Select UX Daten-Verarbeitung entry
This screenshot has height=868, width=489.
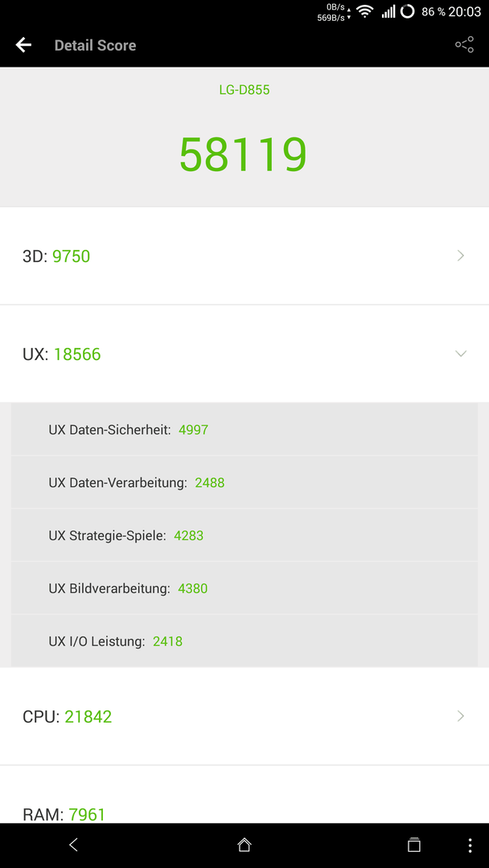[x=244, y=482]
